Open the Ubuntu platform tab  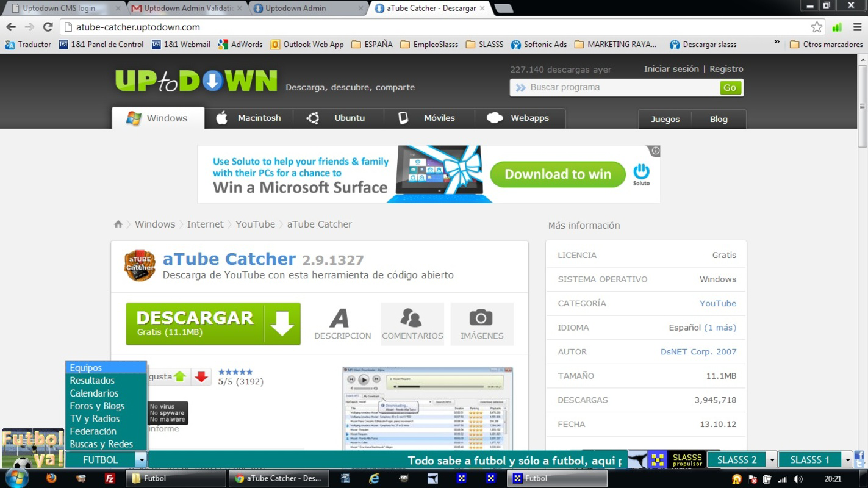[339, 118]
